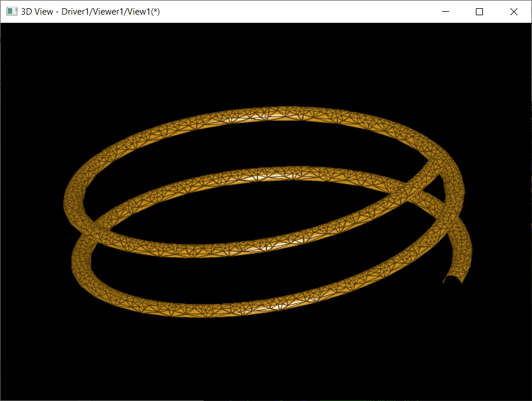
Task: Click the empty title bar area right of the title
Action: coord(292,12)
